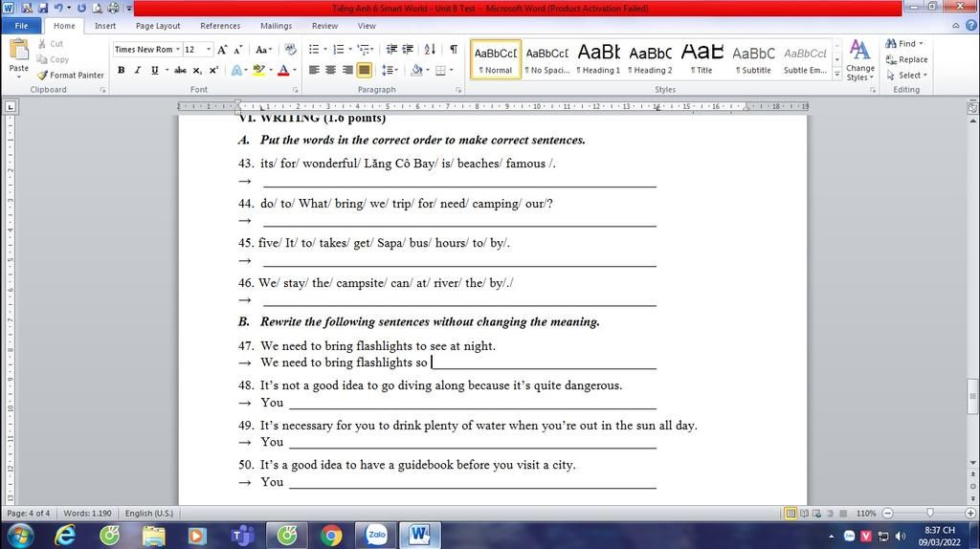Open the Change Case menu
The image size is (980, 549).
point(262,50)
